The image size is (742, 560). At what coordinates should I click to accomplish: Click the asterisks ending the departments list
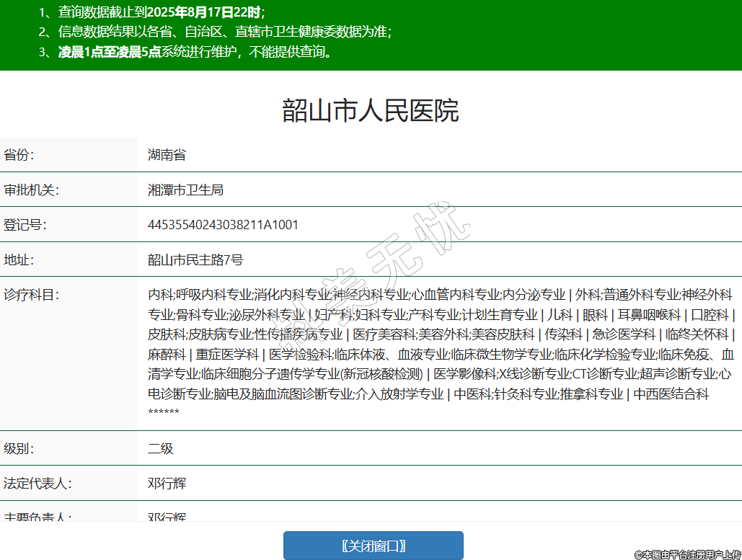[x=164, y=412]
